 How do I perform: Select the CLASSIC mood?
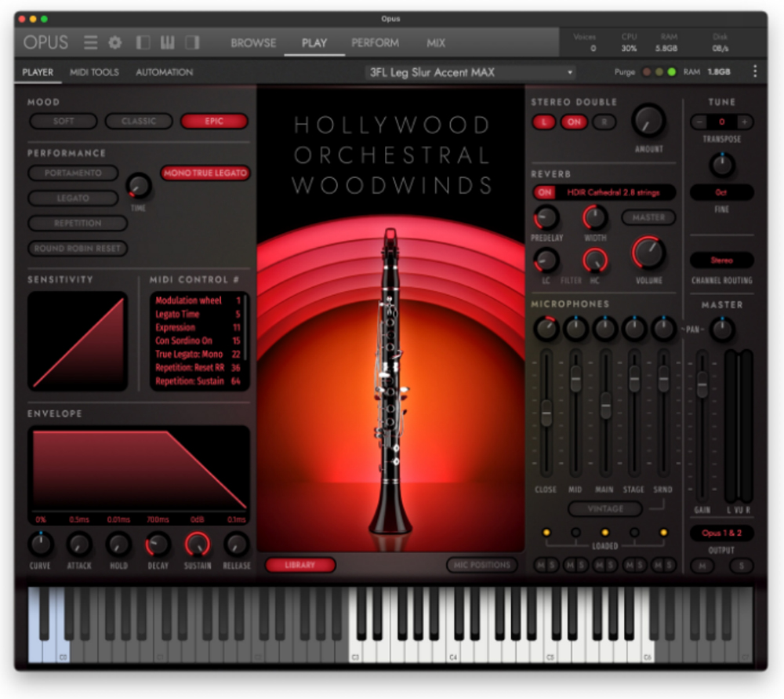click(x=139, y=121)
